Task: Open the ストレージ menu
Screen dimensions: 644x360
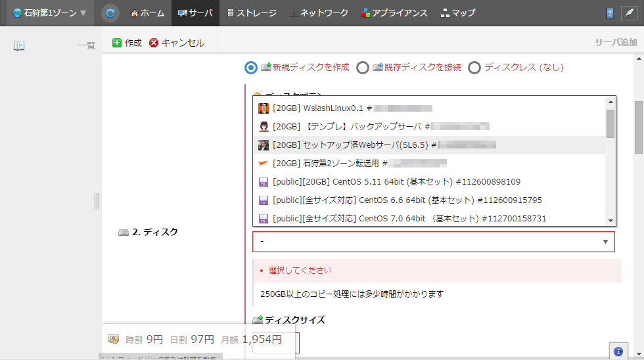Action: tap(251, 13)
